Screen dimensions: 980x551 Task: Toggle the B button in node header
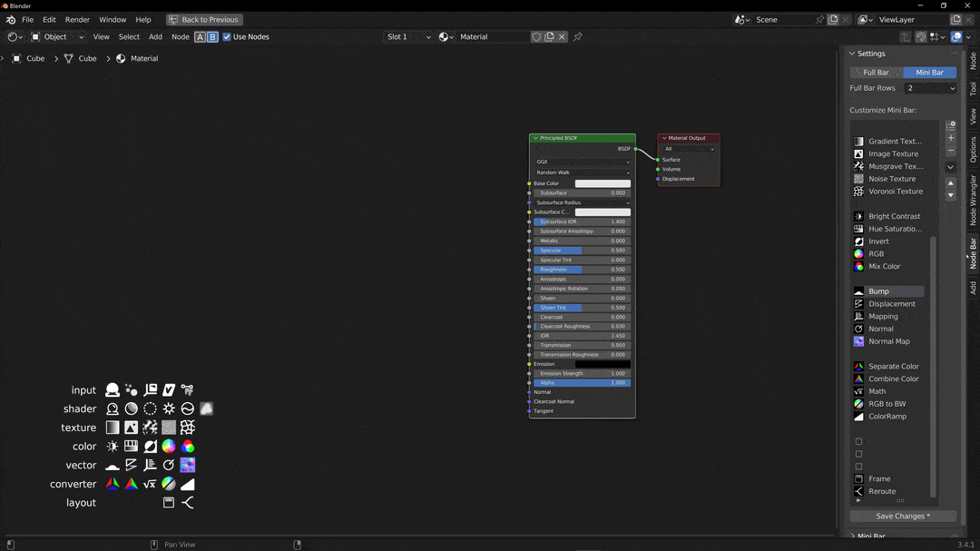click(212, 37)
